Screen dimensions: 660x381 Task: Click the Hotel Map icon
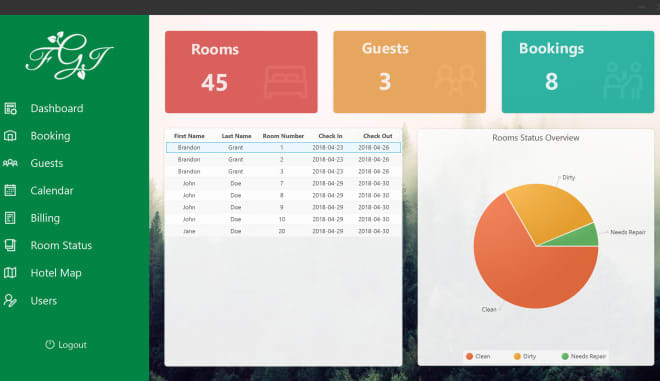pos(10,273)
